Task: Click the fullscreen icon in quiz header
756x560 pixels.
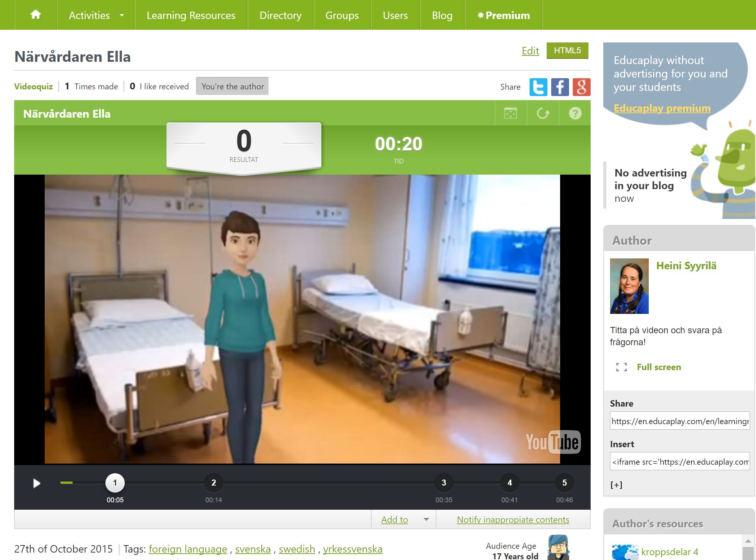Action: pyautogui.click(x=510, y=113)
